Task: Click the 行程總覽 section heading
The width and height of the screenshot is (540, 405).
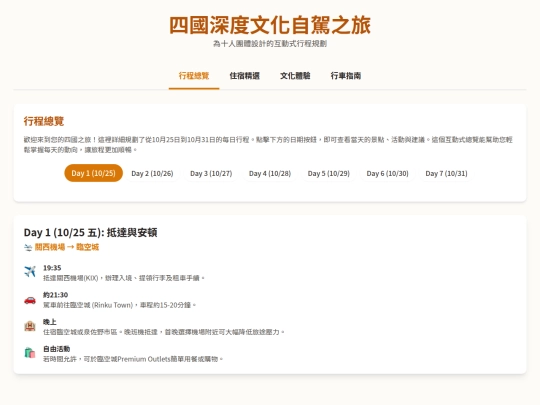Action: coord(44,121)
